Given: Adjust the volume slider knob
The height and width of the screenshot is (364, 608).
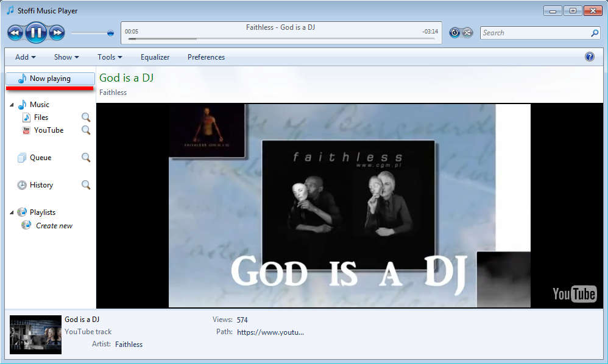Looking at the screenshot, I should (110, 33).
